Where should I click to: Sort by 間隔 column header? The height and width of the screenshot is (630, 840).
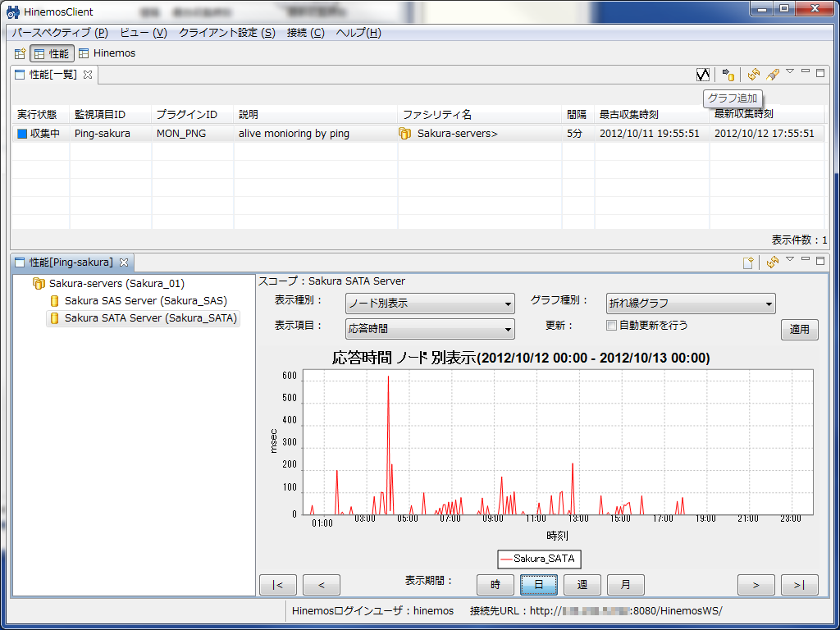(578, 115)
